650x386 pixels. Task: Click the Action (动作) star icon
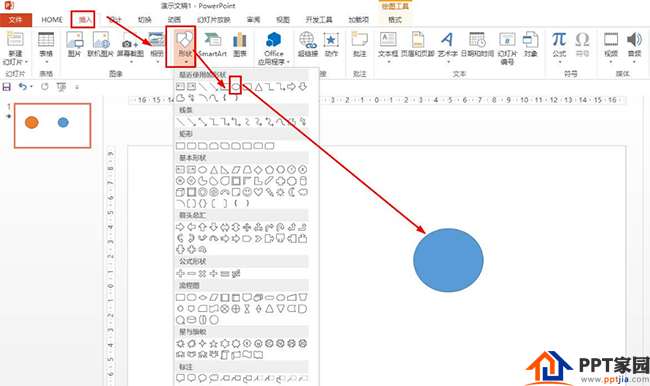pyautogui.click(x=331, y=40)
